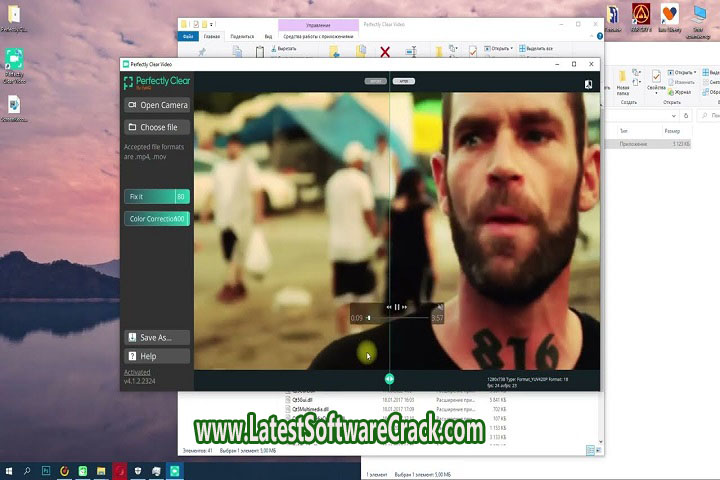Select the After view label above video
The image size is (720, 480).
click(x=404, y=81)
